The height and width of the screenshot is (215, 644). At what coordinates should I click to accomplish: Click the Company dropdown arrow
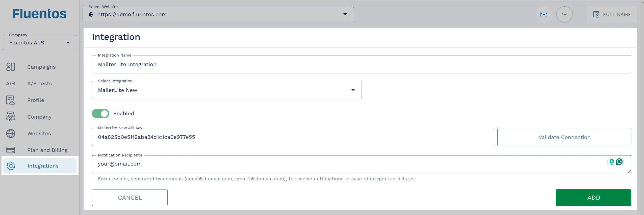[68, 43]
